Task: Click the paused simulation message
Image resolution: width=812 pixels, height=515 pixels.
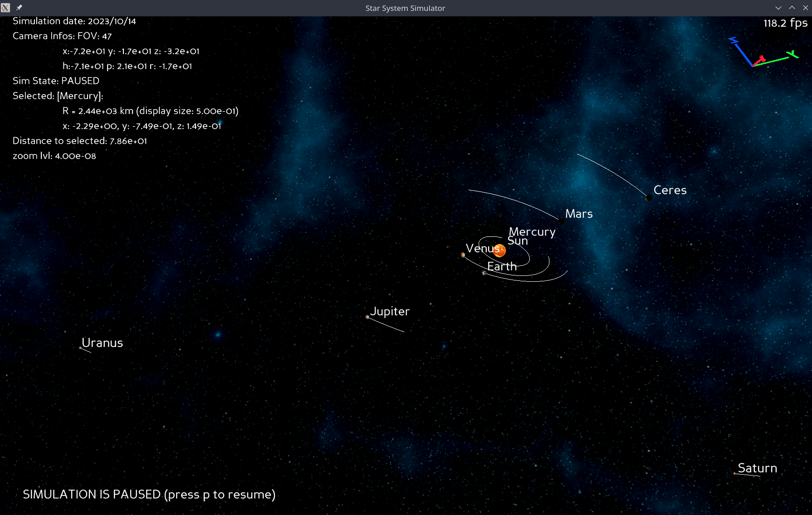Action: (149, 495)
